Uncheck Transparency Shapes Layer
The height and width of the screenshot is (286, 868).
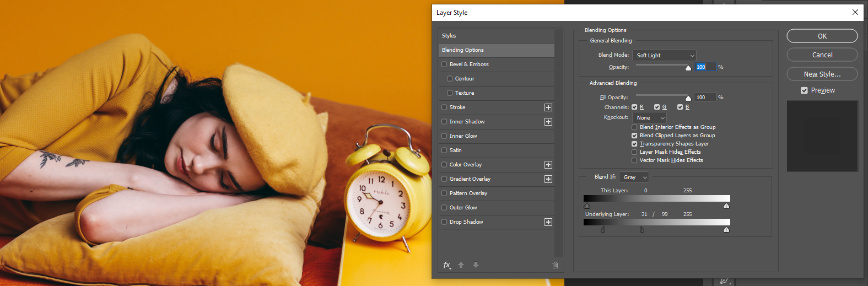[x=634, y=144]
